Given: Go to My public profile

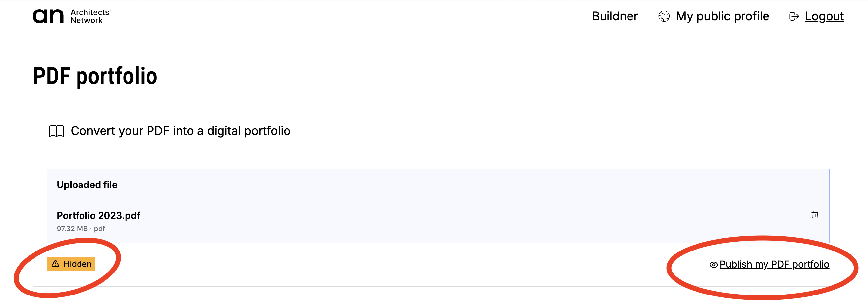Looking at the screenshot, I should [722, 16].
